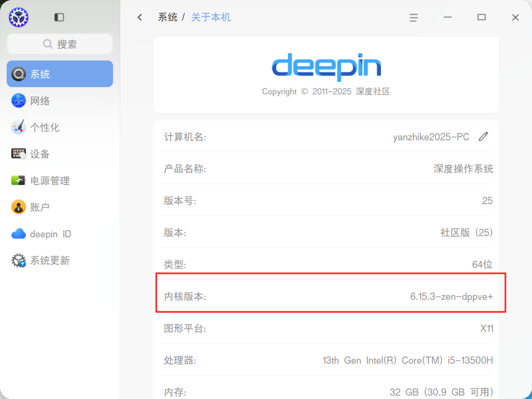Toggle the sidebar collapse icon
Screen dimensions: 532x399
coord(59,18)
